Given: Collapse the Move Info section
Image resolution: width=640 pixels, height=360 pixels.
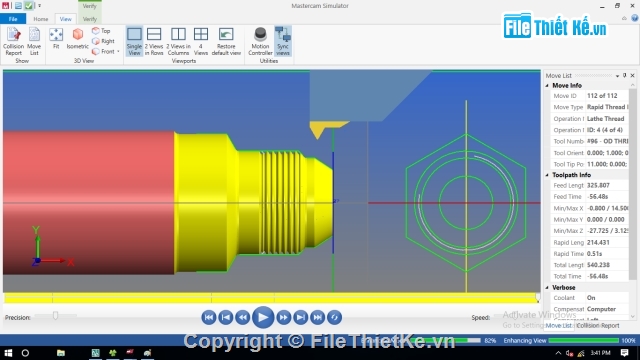Looking at the screenshot, I should pyautogui.click(x=547, y=85).
